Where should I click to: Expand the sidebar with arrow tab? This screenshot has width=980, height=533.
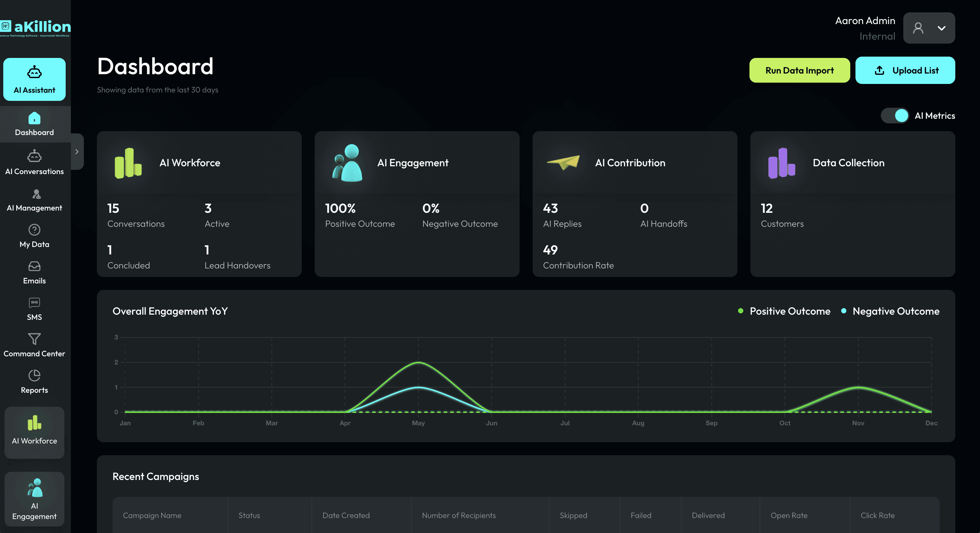[77, 152]
